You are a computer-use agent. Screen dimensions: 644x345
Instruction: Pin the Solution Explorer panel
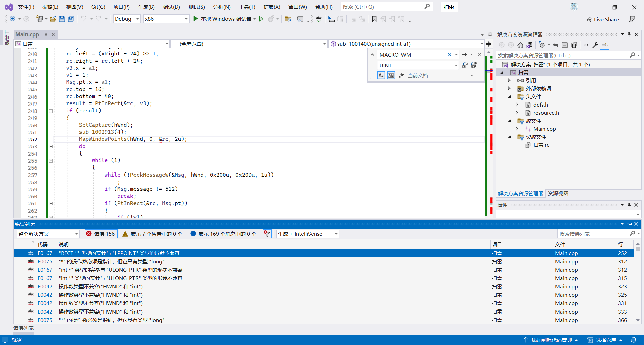pos(629,34)
